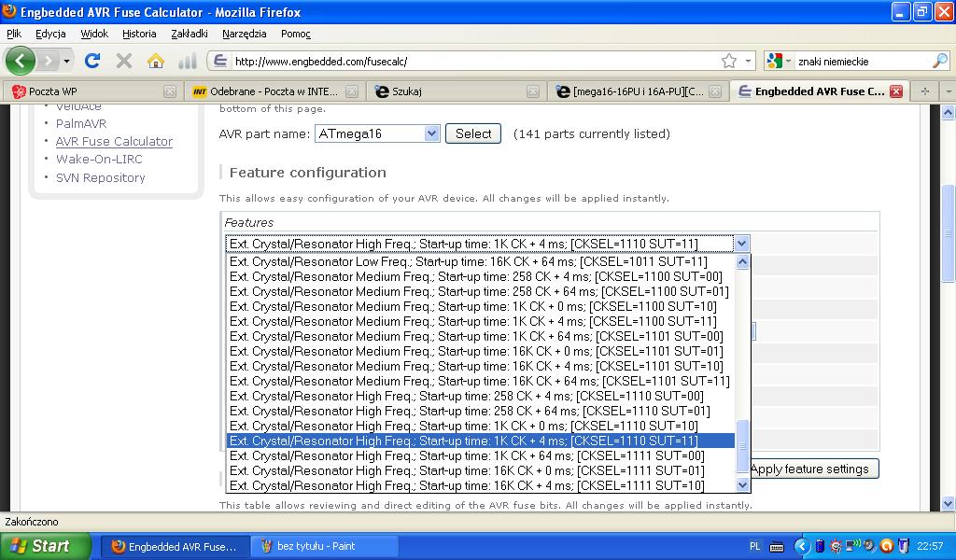Screen dimensions: 956x560
Task: Go back with the green Back arrow
Action: (x=21, y=61)
